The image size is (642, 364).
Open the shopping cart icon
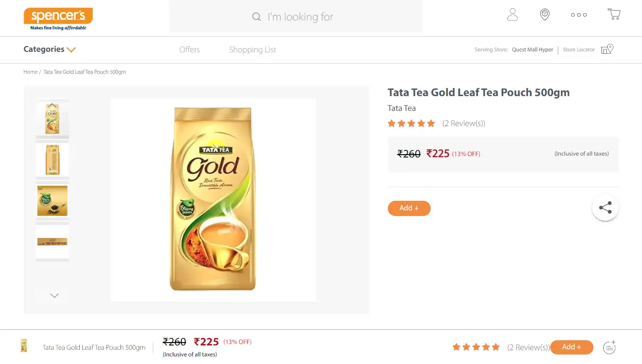click(x=614, y=14)
